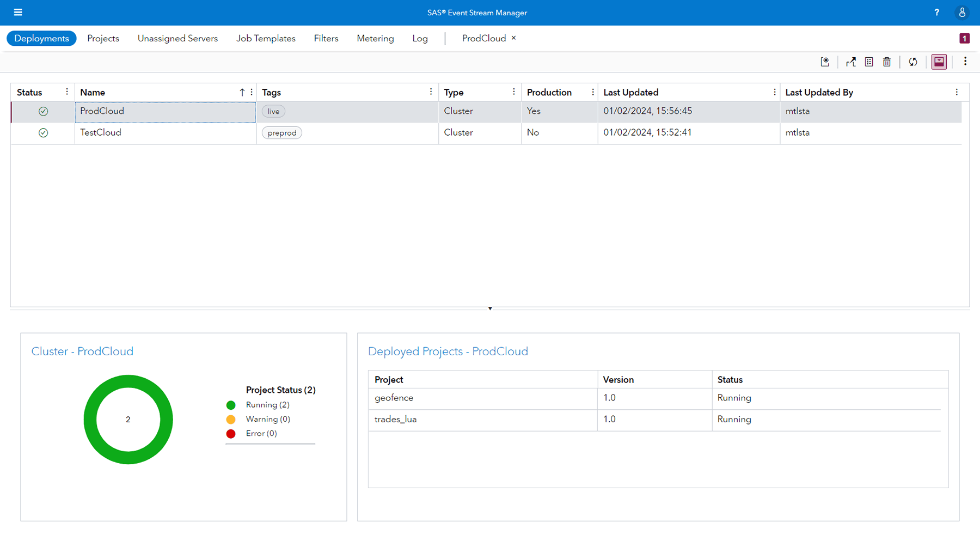Viewport: 980px width, 552px height.
Task: Click the ProdCloud status check icon
Action: [43, 111]
